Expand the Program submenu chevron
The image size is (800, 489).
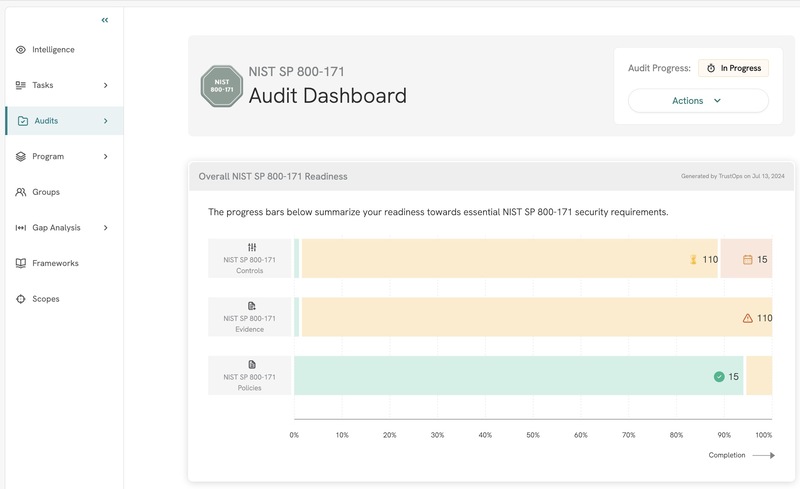(106, 156)
